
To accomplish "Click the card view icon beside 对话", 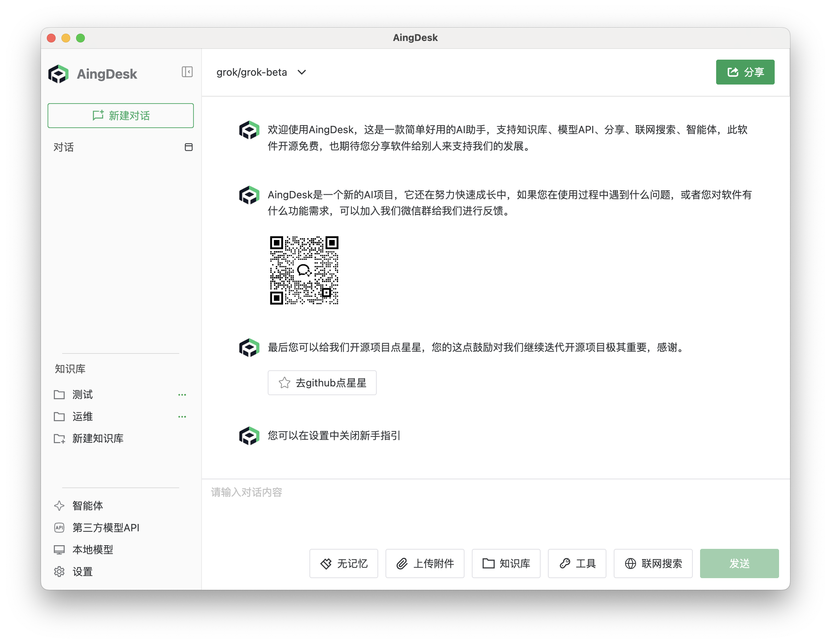I will click(x=189, y=147).
